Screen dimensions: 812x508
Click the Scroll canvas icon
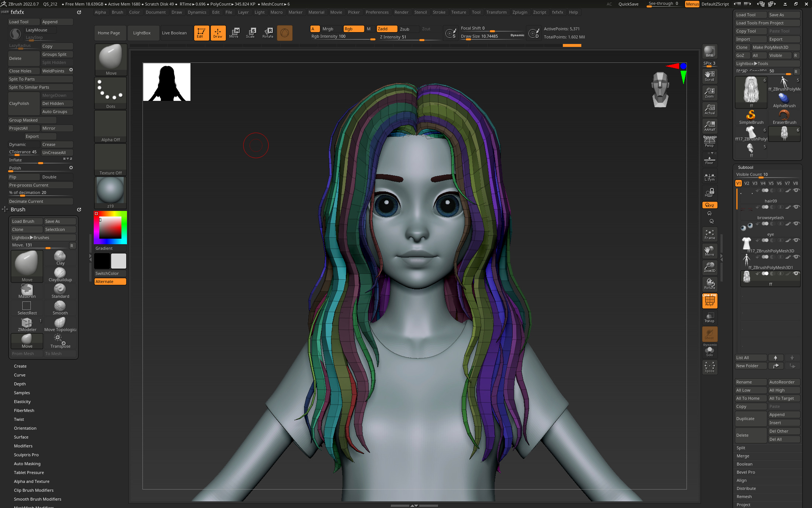tap(709, 76)
